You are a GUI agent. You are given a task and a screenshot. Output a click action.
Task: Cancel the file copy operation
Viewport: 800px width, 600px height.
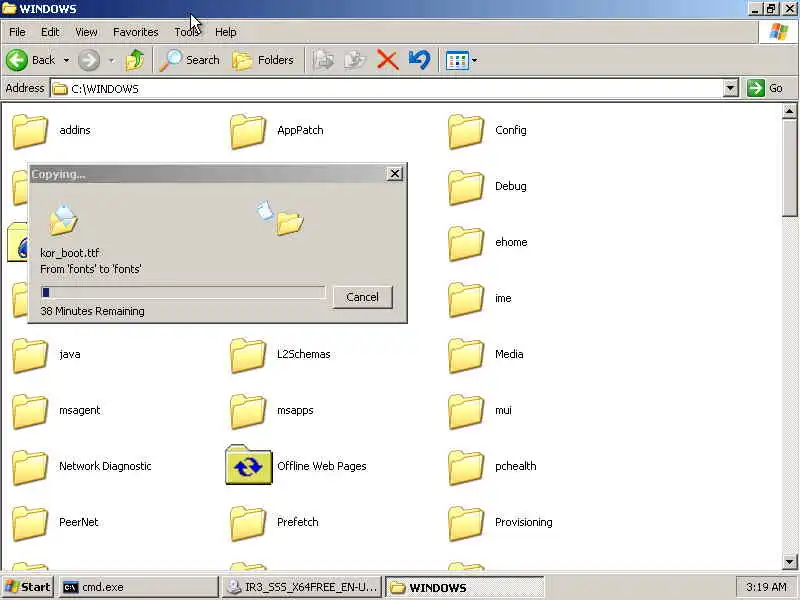[362, 297]
